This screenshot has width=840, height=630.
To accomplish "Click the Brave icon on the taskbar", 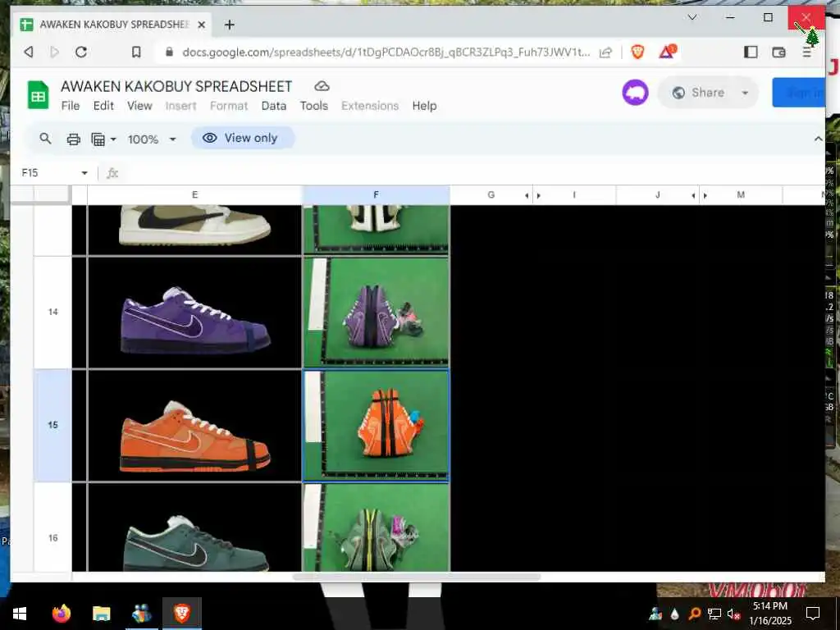I will point(182,614).
